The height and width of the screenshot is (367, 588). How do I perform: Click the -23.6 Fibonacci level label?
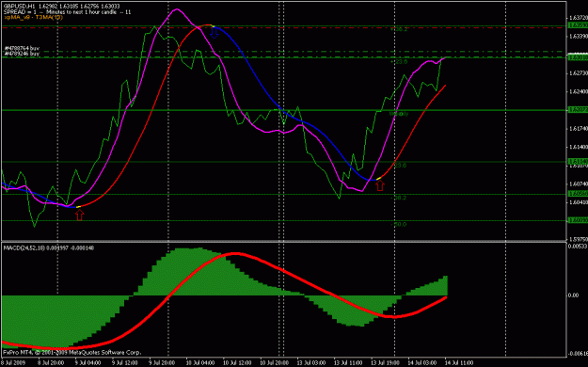coord(398,165)
